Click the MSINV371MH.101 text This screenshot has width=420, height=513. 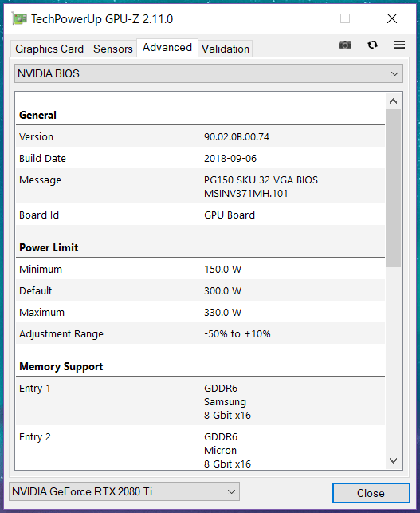[x=246, y=194]
